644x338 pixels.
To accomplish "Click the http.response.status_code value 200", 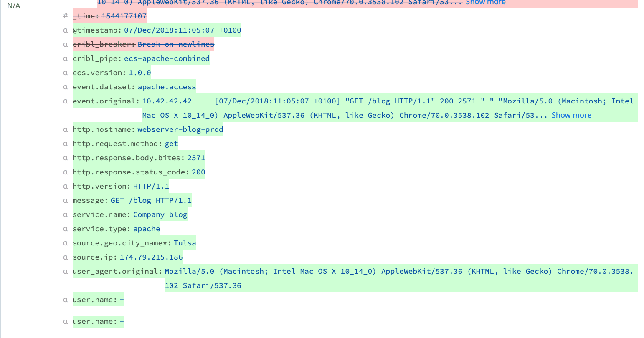I will click(198, 172).
